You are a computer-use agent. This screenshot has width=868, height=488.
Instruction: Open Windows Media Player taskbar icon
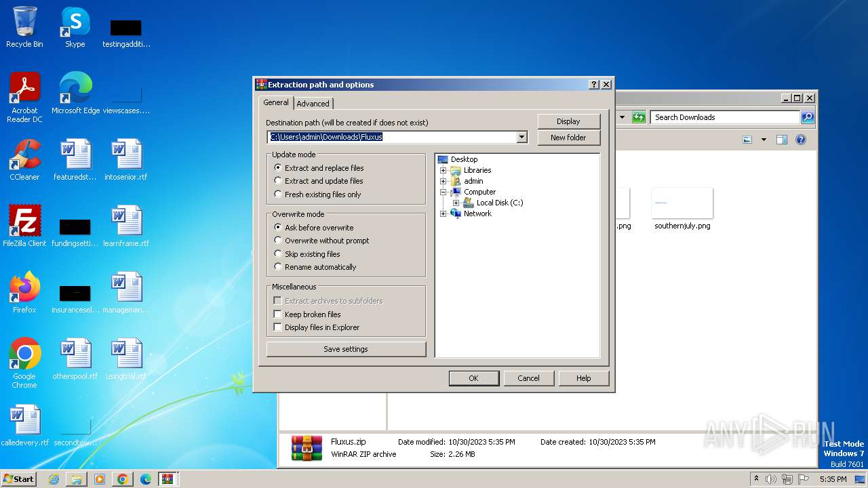(x=100, y=479)
